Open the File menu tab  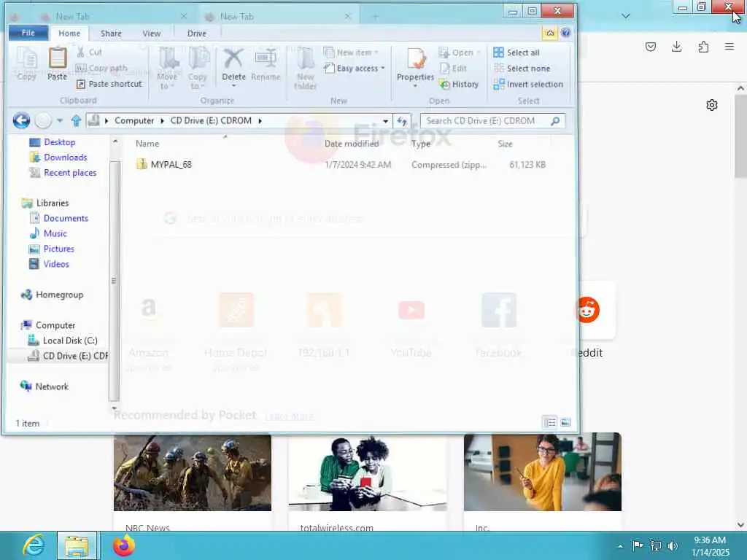(28, 33)
